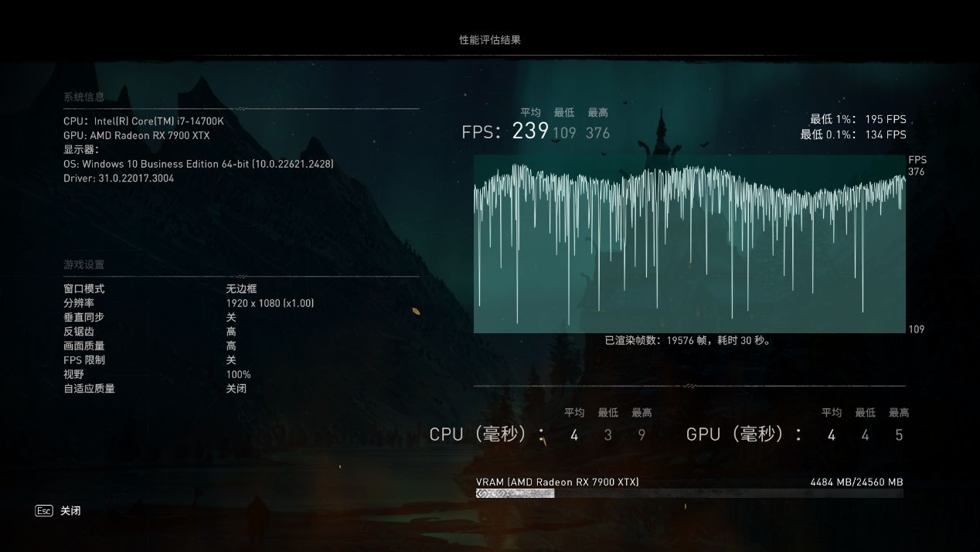Click the 无边框 window mode value
Viewport: 980px width, 552px height.
[241, 289]
